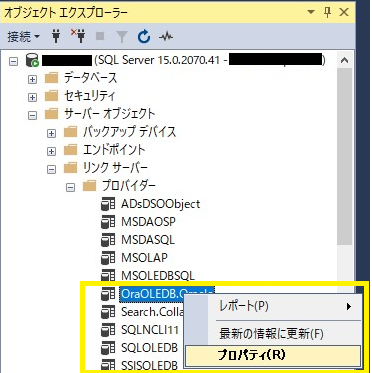This screenshot has width=372, height=373.
Task: Click the MSDAOSP provider icon
Action: point(108,222)
